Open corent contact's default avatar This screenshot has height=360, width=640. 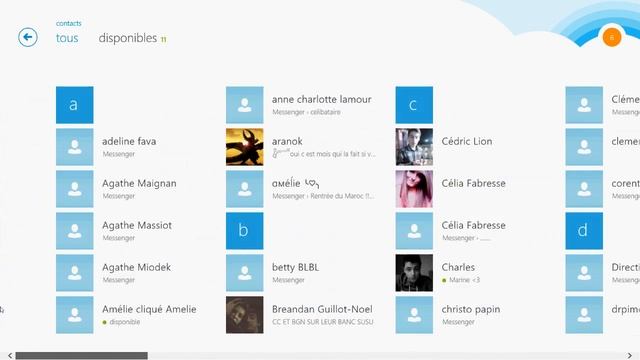coord(584,189)
